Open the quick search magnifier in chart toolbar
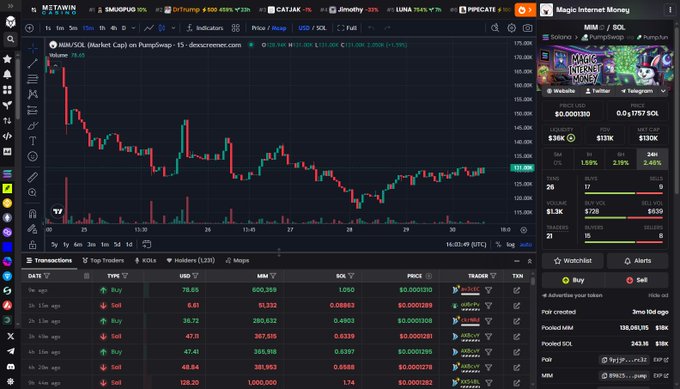This screenshot has height=389, width=680. (x=495, y=28)
